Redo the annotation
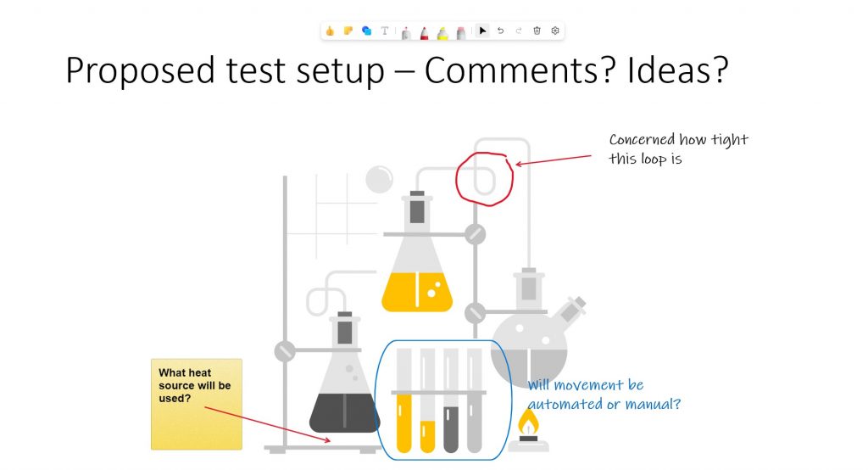The width and height of the screenshot is (868, 470). [519, 31]
